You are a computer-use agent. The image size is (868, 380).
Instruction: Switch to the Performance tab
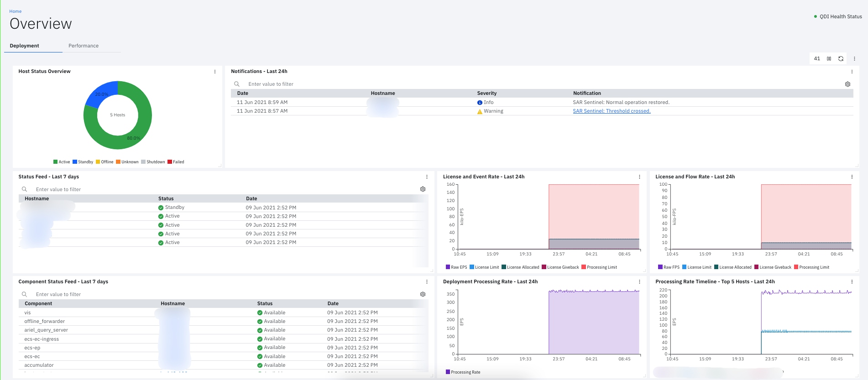tap(84, 46)
